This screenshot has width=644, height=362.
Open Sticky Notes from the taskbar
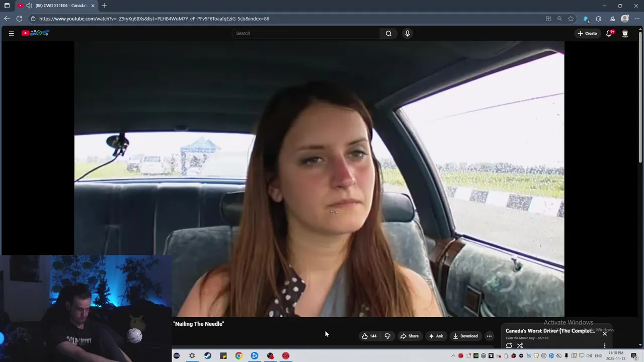(223, 355)
